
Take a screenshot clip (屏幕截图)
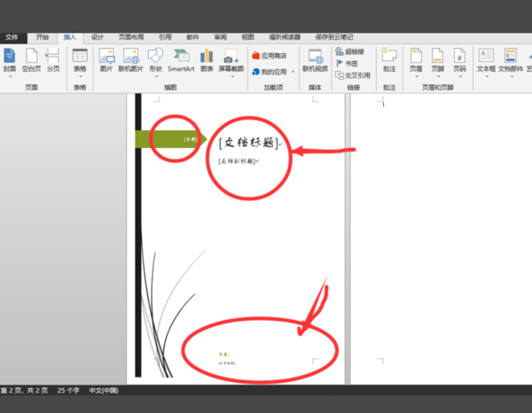231,60
